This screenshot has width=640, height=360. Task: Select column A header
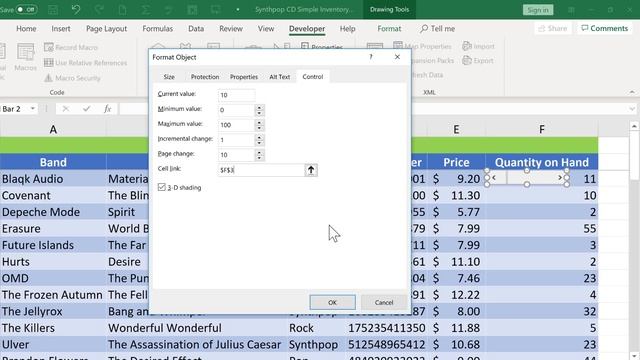(x=53, y=129)
